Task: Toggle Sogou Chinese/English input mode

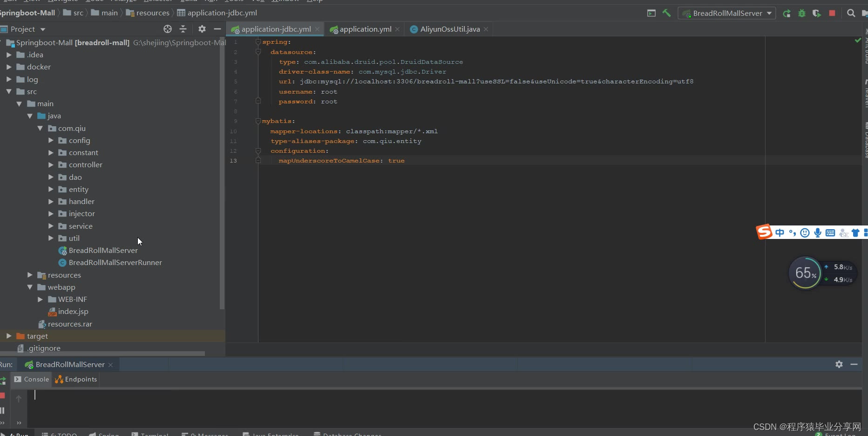Action: pos(780,232)
